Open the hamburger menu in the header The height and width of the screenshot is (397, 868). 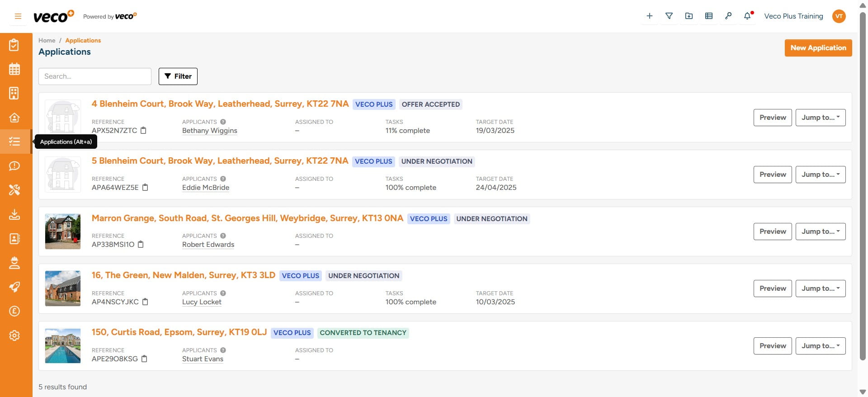[18, 16]
